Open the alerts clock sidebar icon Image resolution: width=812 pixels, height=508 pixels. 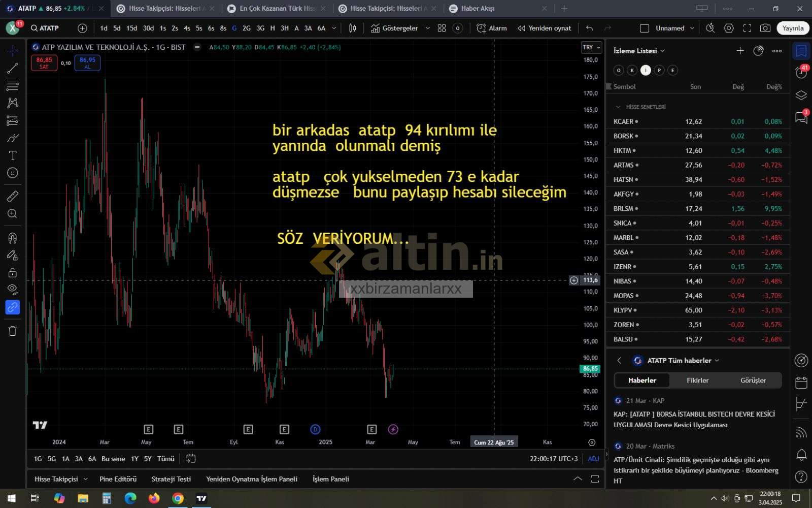coord(801,73)
